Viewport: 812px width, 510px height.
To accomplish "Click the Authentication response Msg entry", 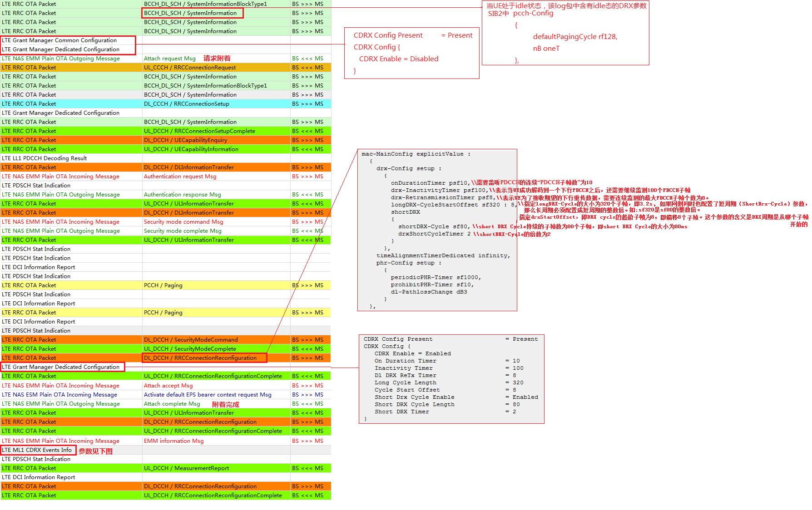I will [183, 195].
